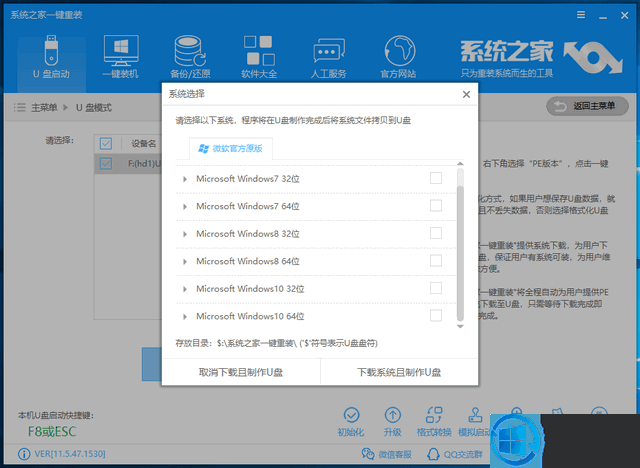
Task: Click the 存放目录 path text
Action: [x=276, y=343]
